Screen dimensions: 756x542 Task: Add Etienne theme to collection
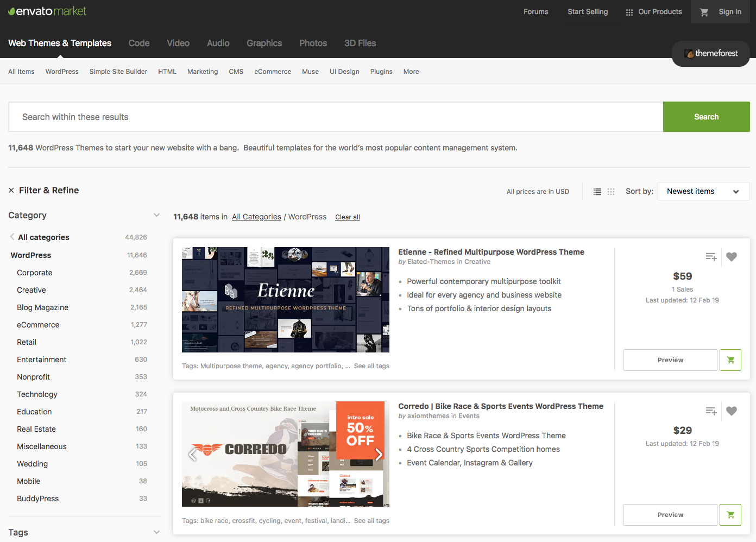click(711, 257)
